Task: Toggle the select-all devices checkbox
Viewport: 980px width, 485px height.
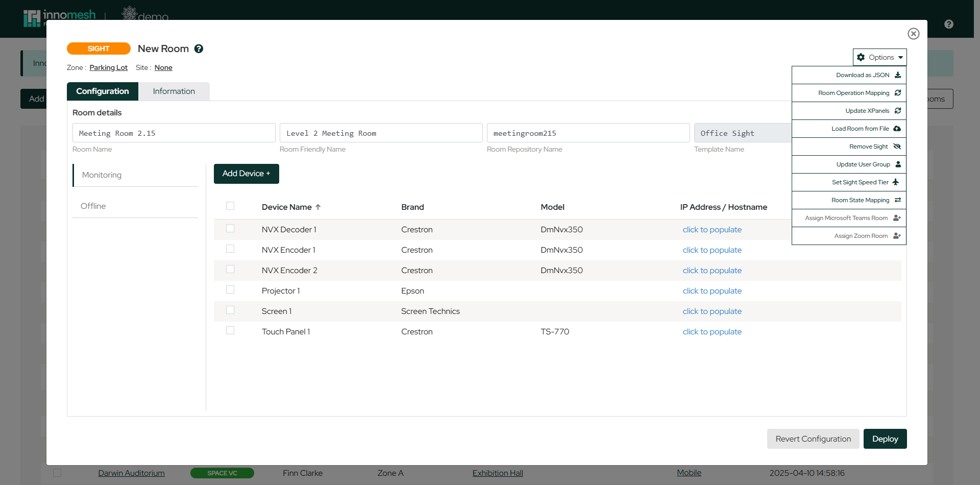Action: click(230, 206)
